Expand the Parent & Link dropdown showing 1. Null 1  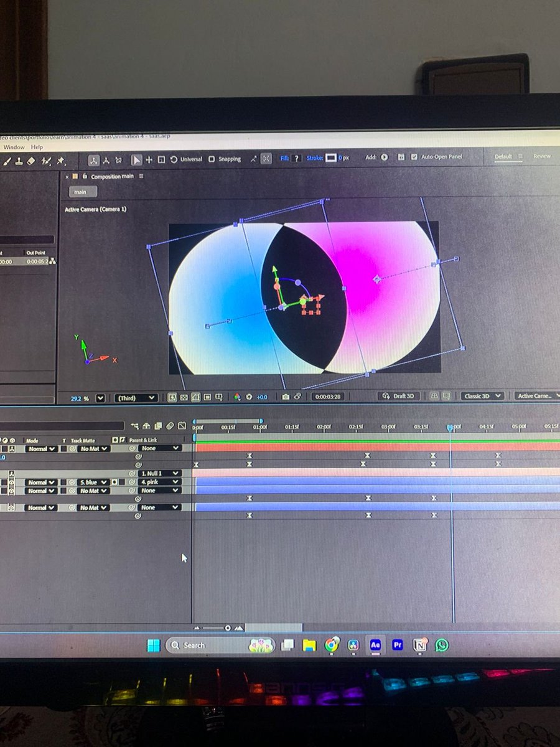click(159, 473)
